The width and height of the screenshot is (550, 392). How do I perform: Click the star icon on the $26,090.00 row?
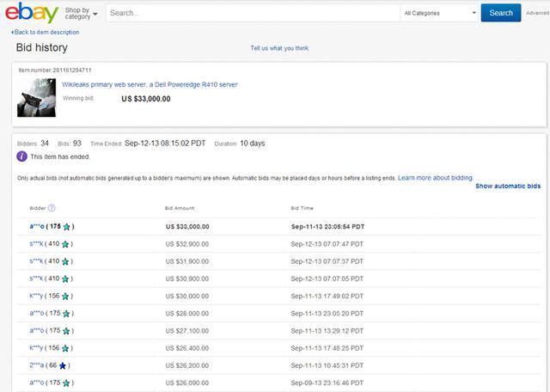coord(66,383)
